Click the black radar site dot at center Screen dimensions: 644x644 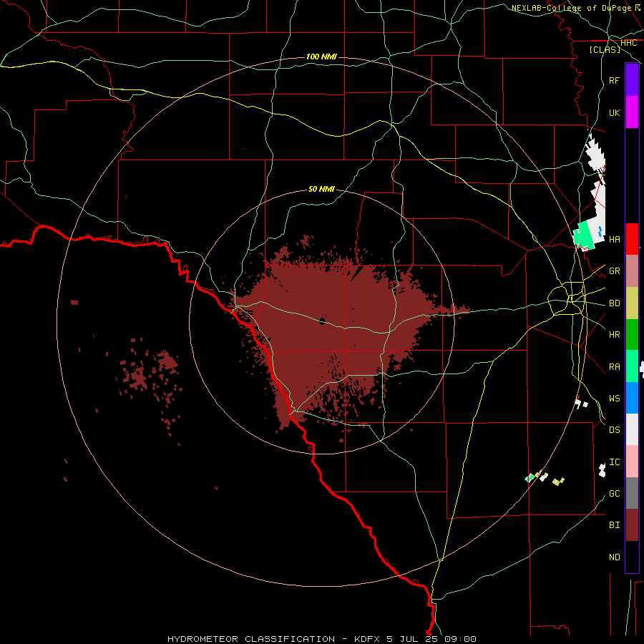click(x=322, y=321)
